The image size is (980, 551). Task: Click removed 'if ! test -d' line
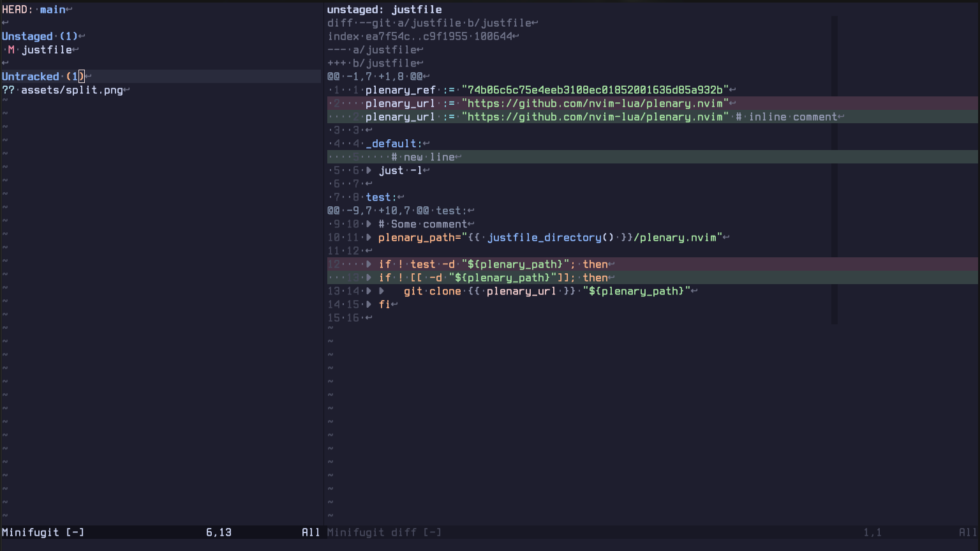(652, 264)
